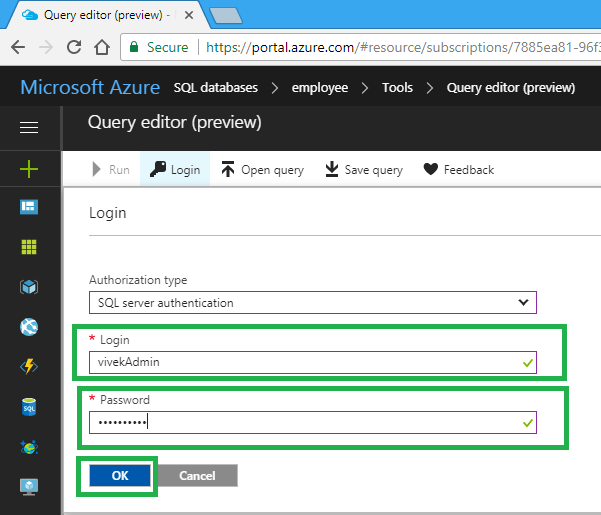This screenshot has width=601, height=515.
Task: Open the Dashboard icon in sidebar
Action: pos(29,207)
